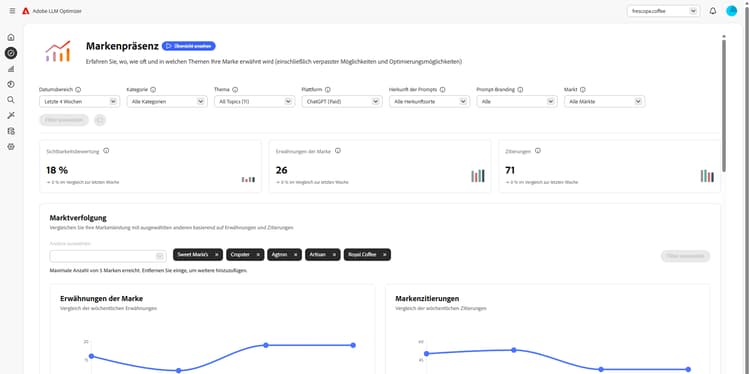Open the bar chart icon in sidebar
The width and height of the screenshot is (750, 374).
pos(11,69)
